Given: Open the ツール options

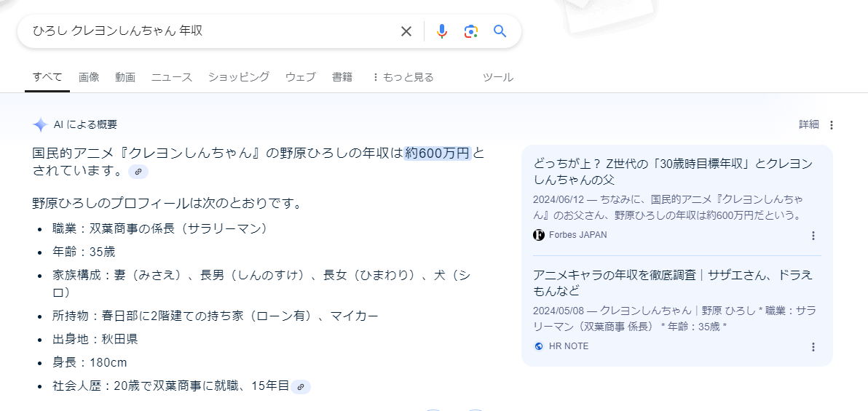Looking at the screenshot, I should [497, 77].
